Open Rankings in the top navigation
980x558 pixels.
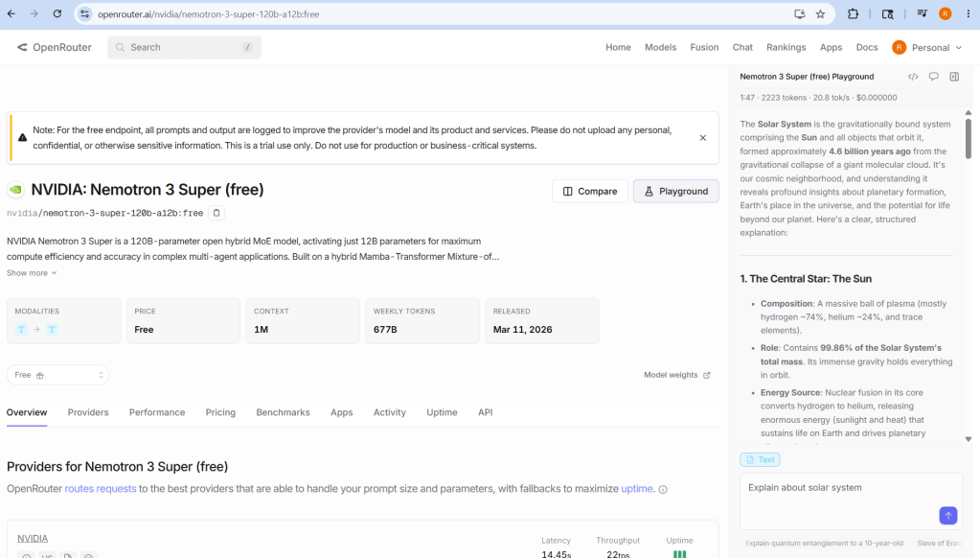tap(786, 48)
